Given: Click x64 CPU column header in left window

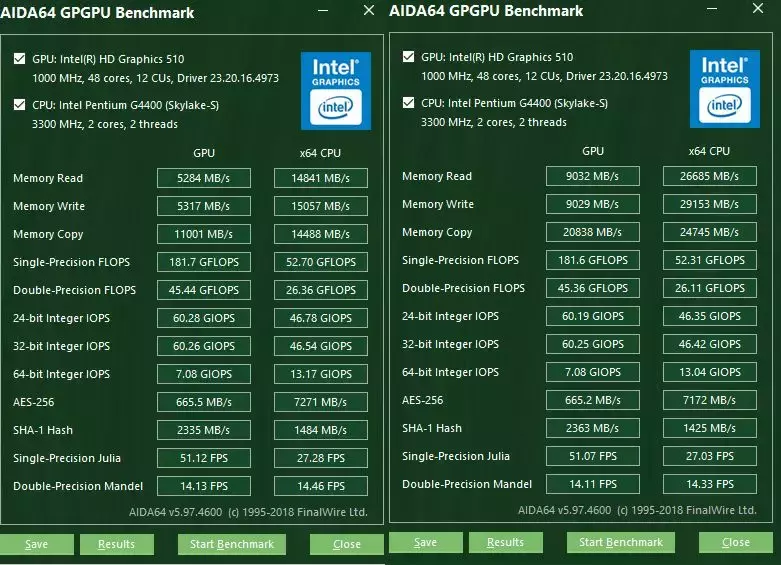Looking at the screenshot, I should tap(320, 153).
